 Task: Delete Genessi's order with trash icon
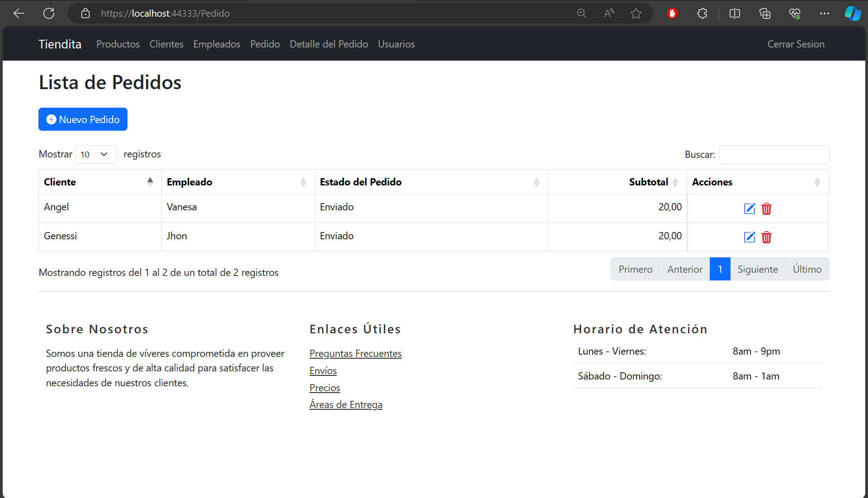click(x=766, y=237)
